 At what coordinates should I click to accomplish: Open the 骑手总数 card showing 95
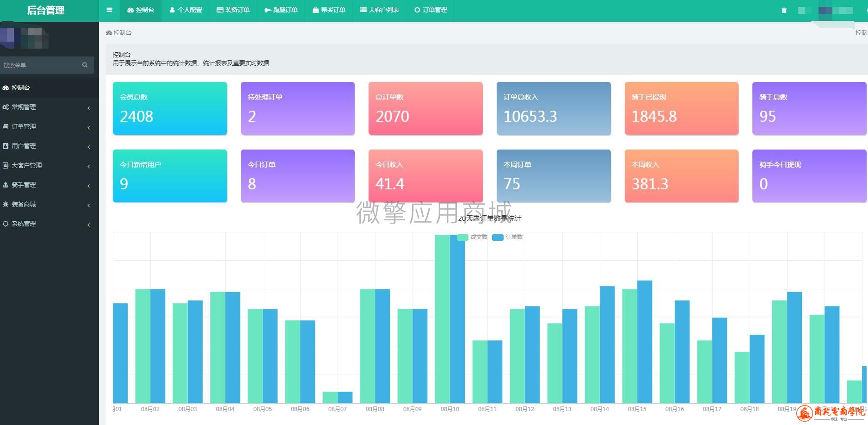pyautogui.click(x=809, y=108)
